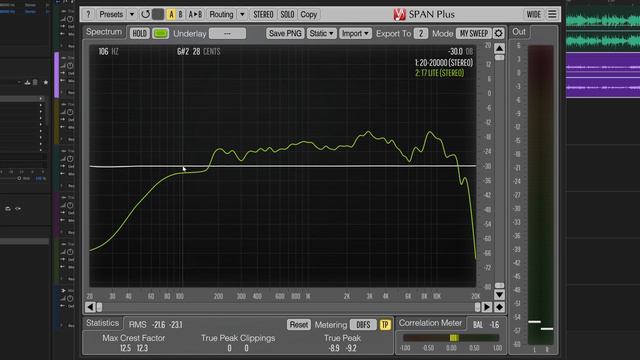Click right handle of horizontal frequency scrollbar
This screenshot has width=640, height=360.
click(478, 307)
